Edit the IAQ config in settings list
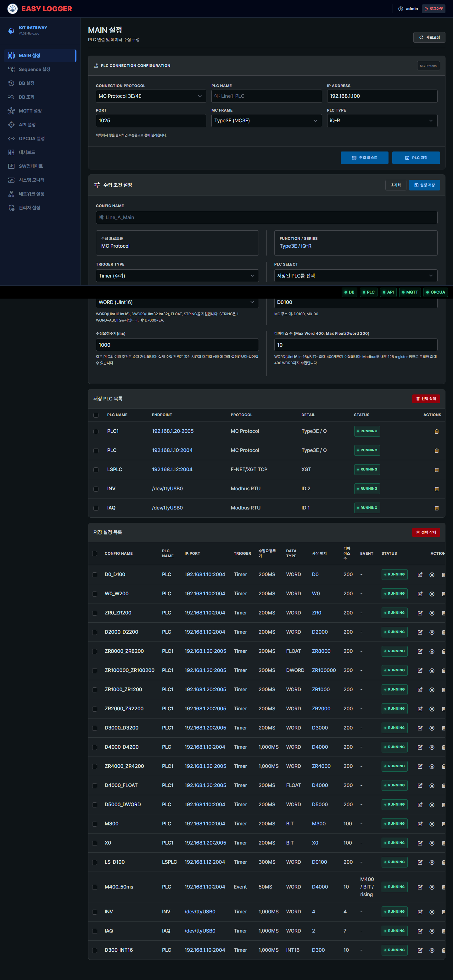The image size is (453, 980). [x=420, y=931]
